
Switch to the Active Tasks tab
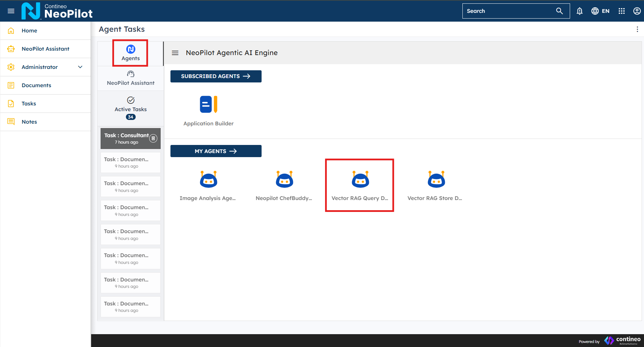point(131,108)
